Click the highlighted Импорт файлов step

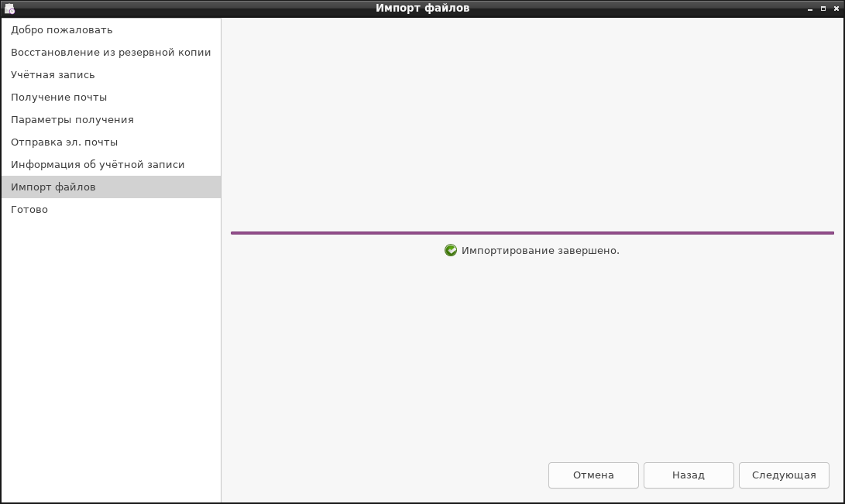pos(111,187)
